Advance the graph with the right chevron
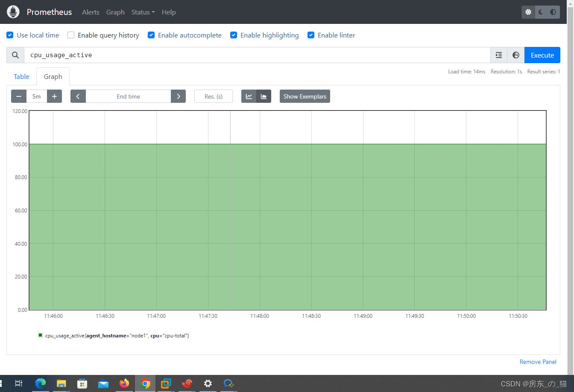This screenshot has width=574, height=392. pos(178,96)
